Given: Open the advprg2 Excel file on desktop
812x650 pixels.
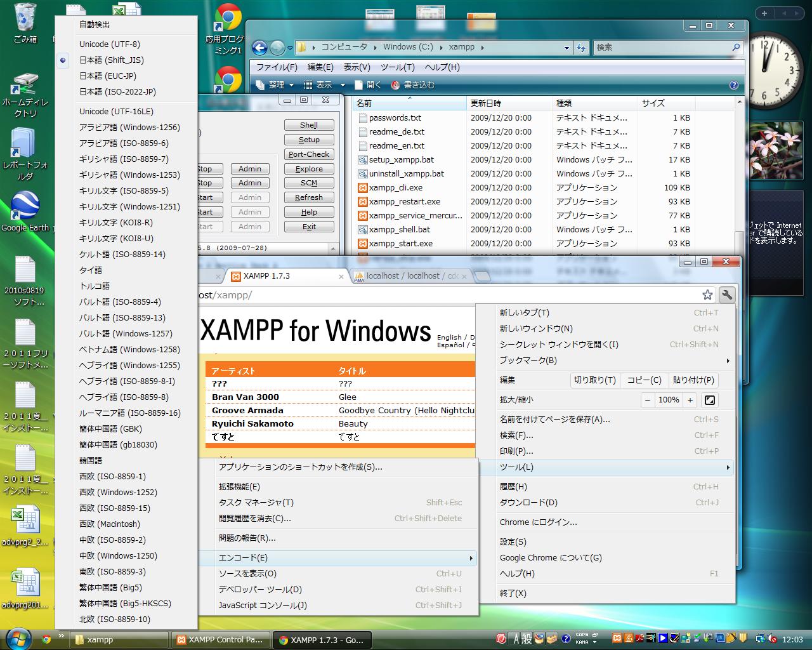Looking at the screenshot, I should (25, 526).
